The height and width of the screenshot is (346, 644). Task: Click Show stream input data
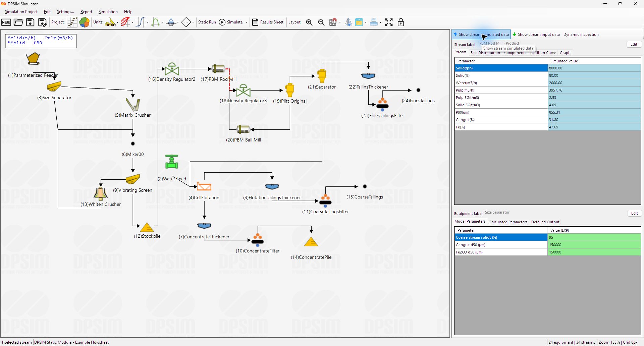(x=536, y=35)
